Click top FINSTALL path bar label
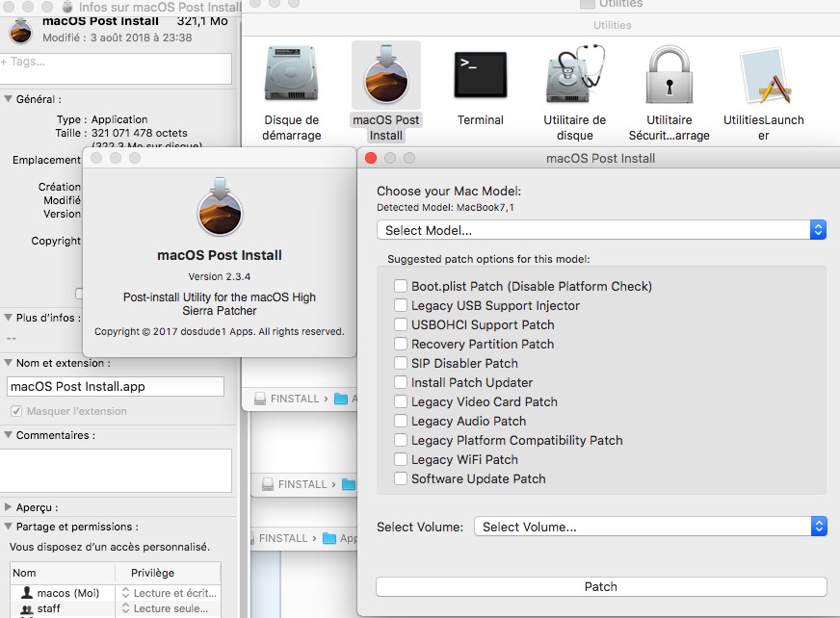Image resolution: width=840 pixels, height=618 pixels. click(295, 399)
